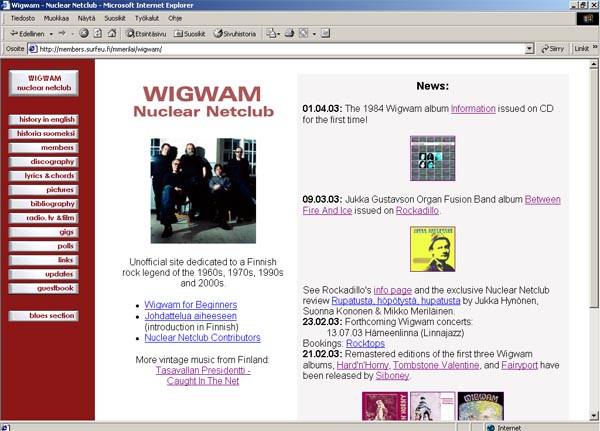Follow the Rockadillo label link
This screenshot has width=600, height=431.
pyautogui.click(x=417, y=211)
